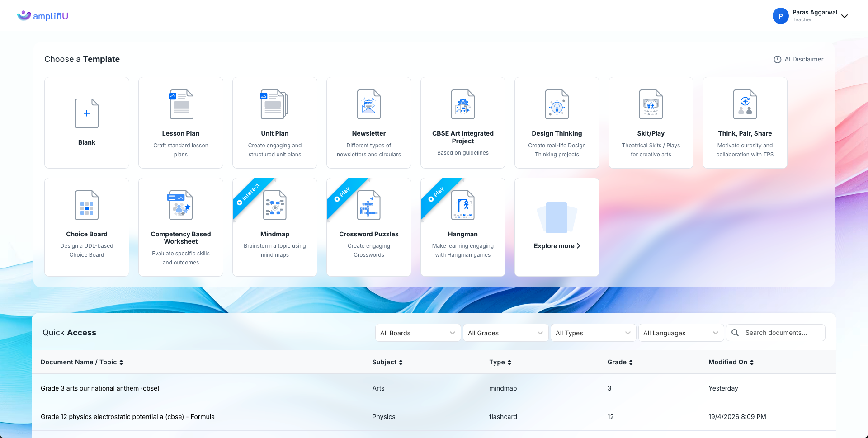This screenshot has width=868, height=438.
Task: Pick the Design Thinking lightbulb icon
Action: pos(557,104)
